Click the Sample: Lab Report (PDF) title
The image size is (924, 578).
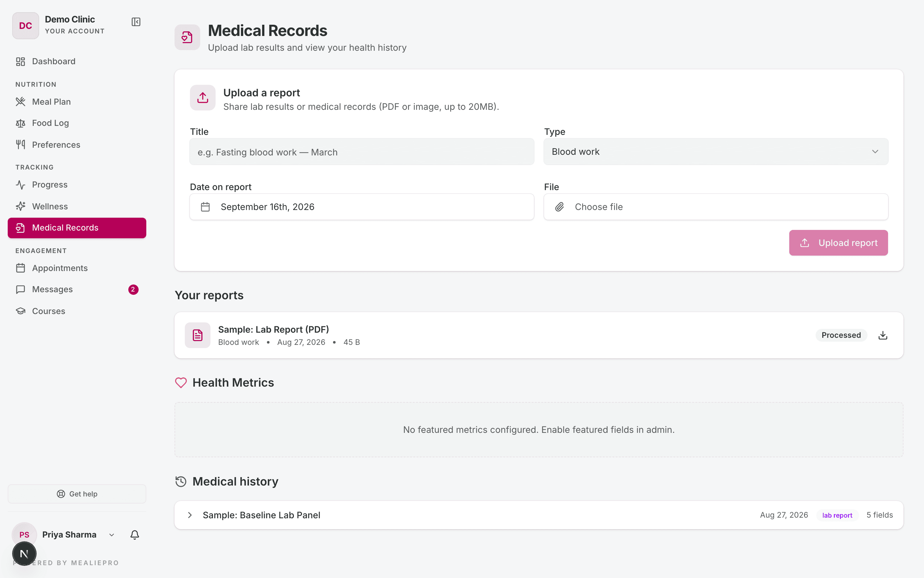[x=273, y=329]
